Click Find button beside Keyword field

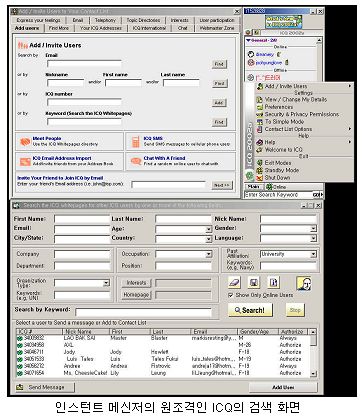(219, 122)
